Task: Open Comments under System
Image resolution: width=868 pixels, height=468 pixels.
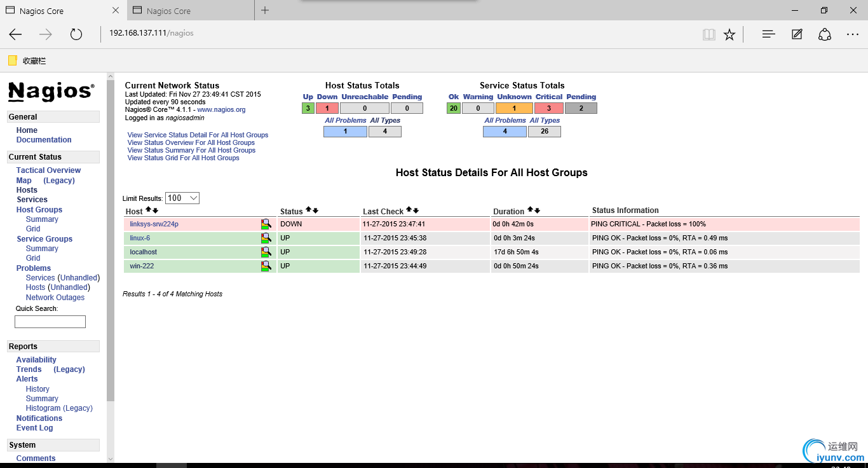Action: pyautogui.click(x=36, y=458)
